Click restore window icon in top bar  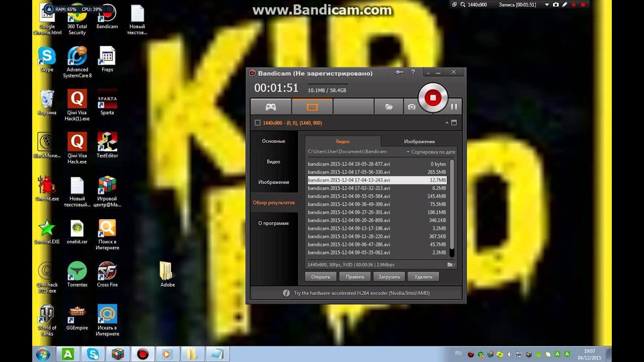point(454,5)
